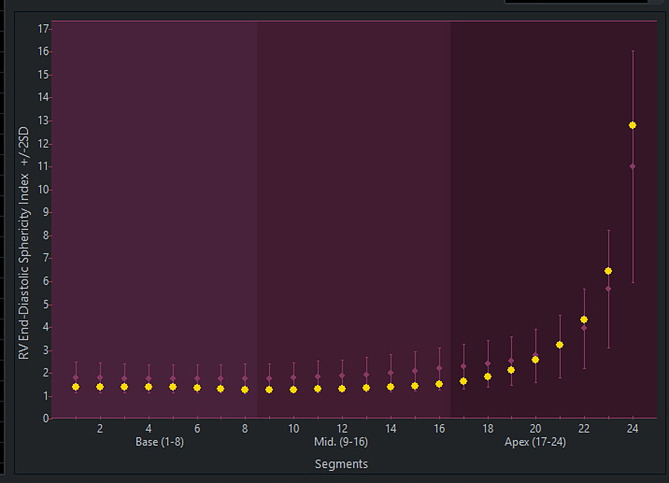Click the x-axis tick label '22'

point(584,429)
